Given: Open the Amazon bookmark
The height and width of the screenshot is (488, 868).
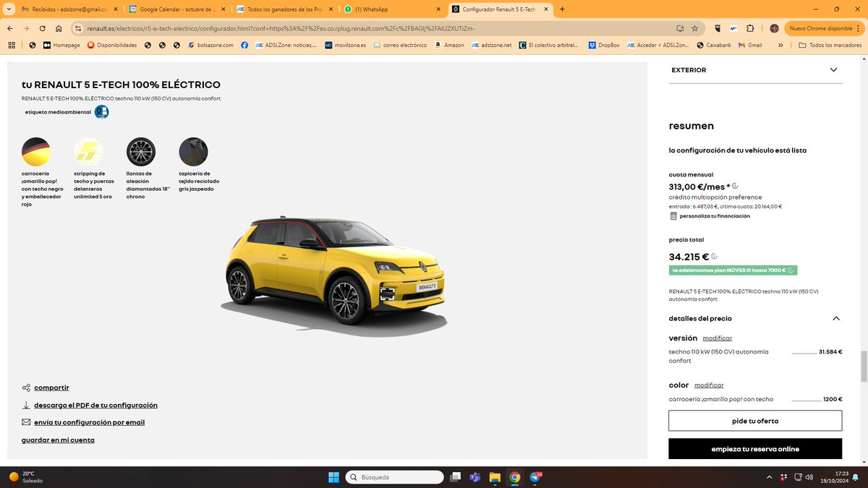Looking at the screenshot, I should point(448,45).
